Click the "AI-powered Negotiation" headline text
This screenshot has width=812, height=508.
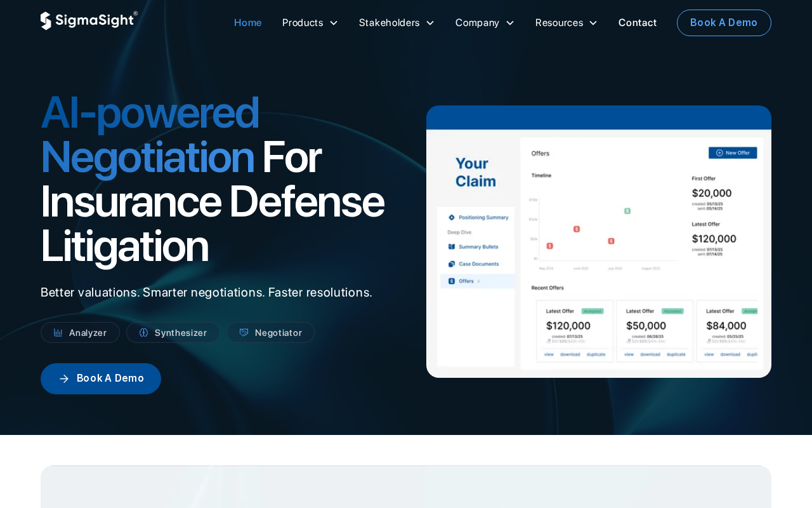click(150, 135)
